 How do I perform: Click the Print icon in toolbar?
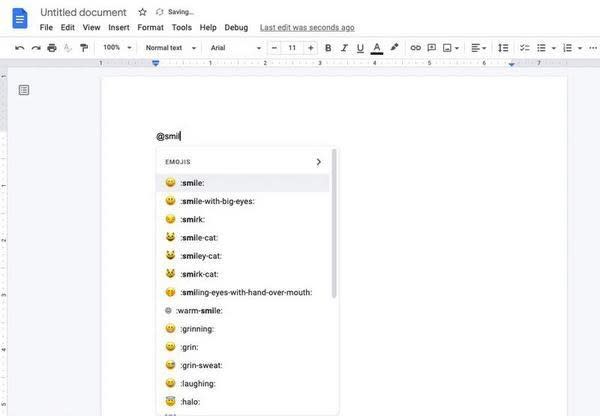coord(51,47)
